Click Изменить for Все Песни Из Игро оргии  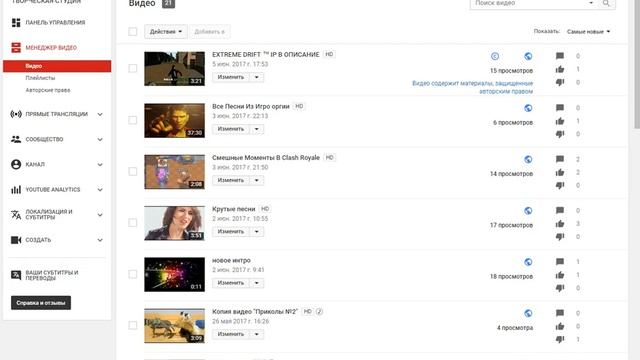(x=231, y=129)
